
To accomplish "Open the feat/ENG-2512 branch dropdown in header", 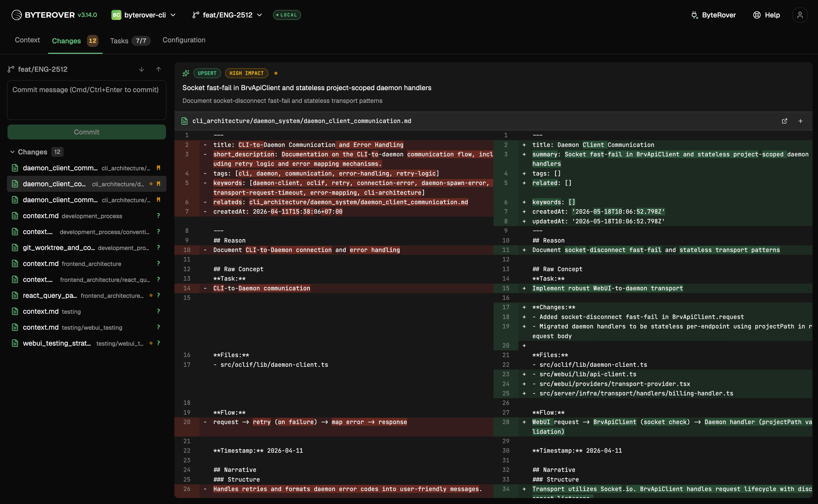I will (228, 15).
